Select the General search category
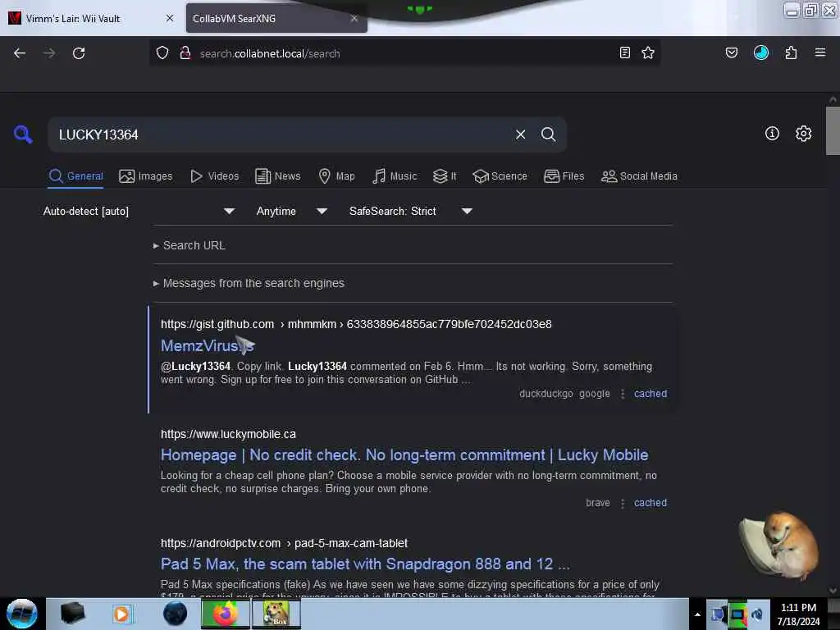This screenshot has height=630, width=840. (75, 176)
